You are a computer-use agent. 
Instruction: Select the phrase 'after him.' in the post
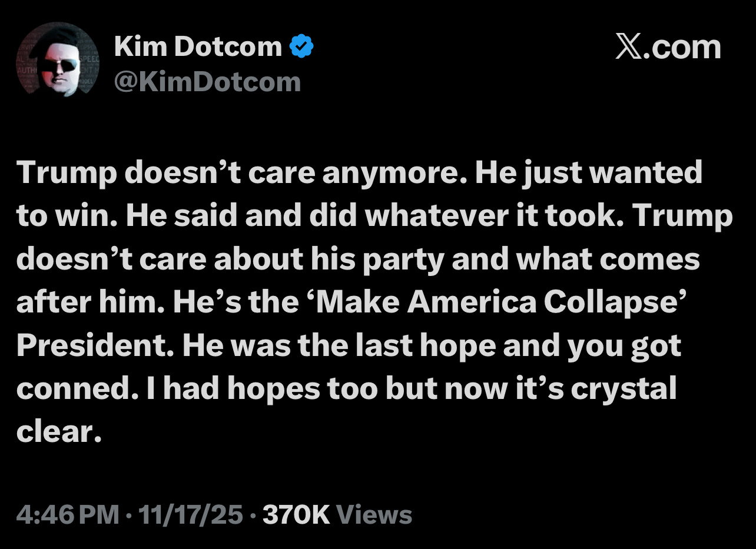click(x=90, y=302)
